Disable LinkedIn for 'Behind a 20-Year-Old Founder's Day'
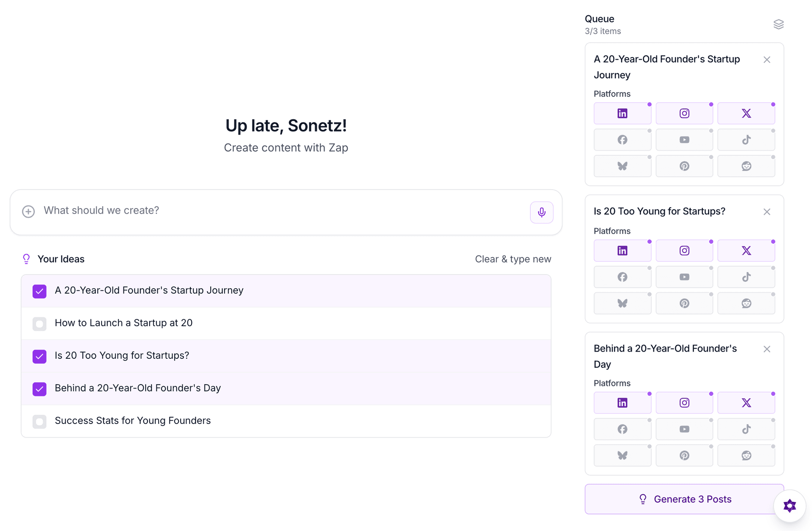Image resolution: width=812 pixels, height=531 pixels. pyautogui.click(x=622, y=402)
